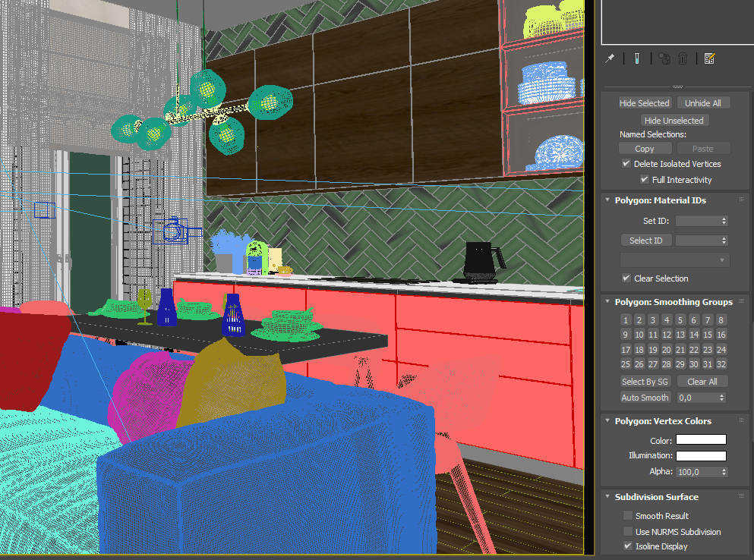Collapse the Polygon: Smoothing Groups rollout
Viewport: 754px width, 560px height.
coord(607,302)
